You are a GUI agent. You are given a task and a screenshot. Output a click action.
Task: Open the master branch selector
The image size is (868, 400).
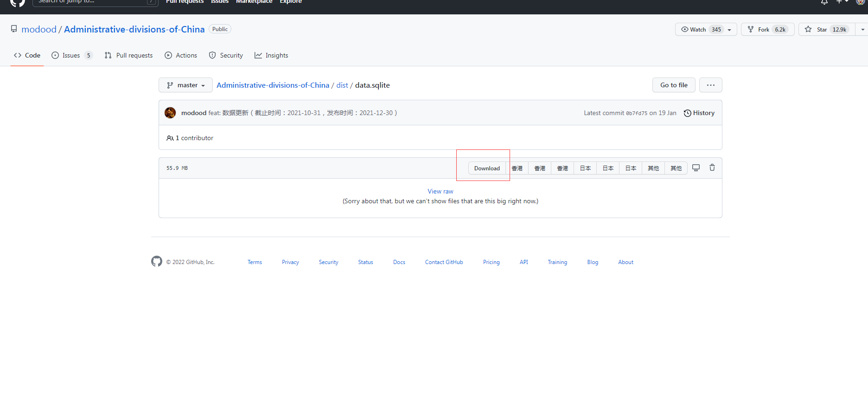[x=185, y=85]
